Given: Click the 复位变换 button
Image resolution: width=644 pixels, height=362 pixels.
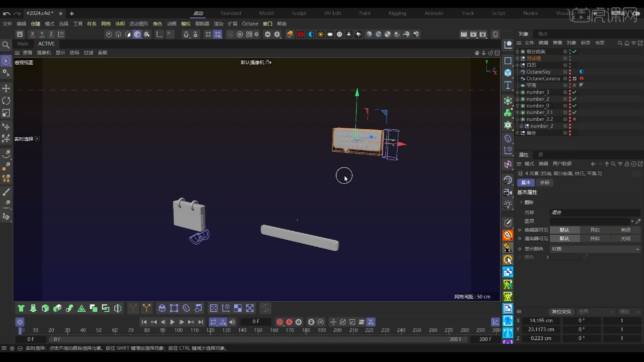Looking at the screenshot, I should [x=561, y=312].
